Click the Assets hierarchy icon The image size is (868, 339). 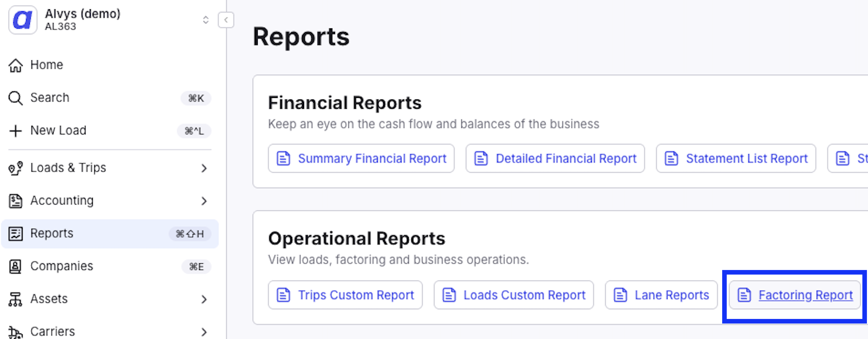pos(15,299)
